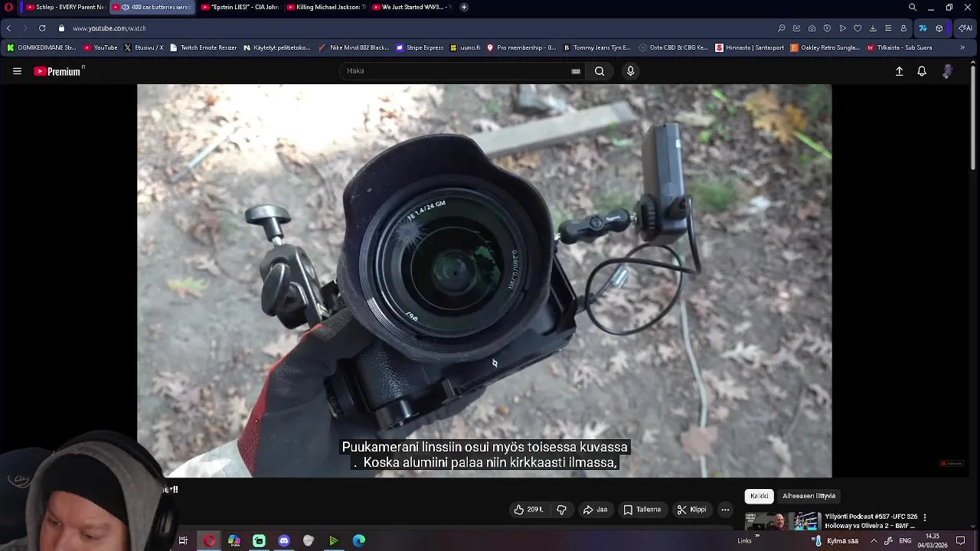Click the blue extension icon in toolbar
980x551 pixels.
923,28
